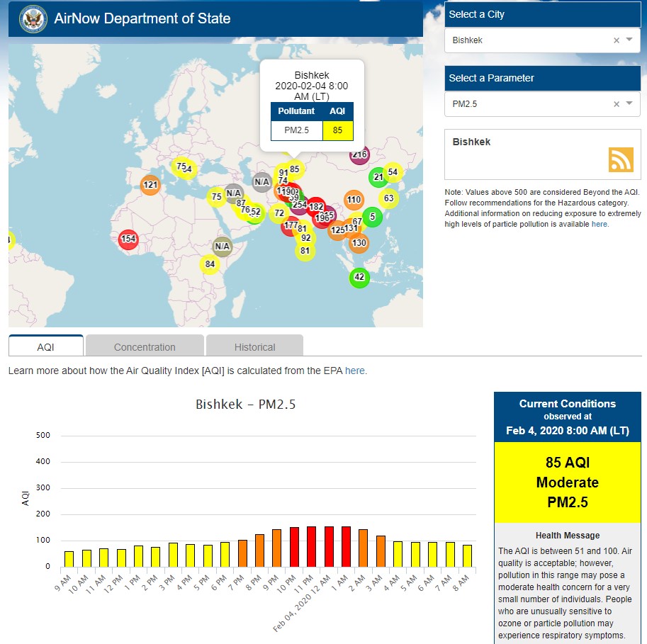647x644 pixels.
Task: Click the orange 110 map marker
Action: click(x=354, y=200)
